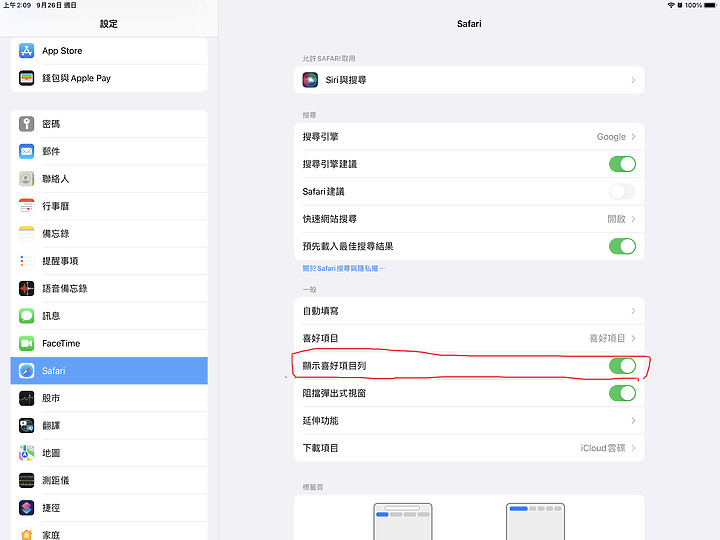Open the Shortcuts icon
The height and width of the screenshot is (540, 720).
26,507
